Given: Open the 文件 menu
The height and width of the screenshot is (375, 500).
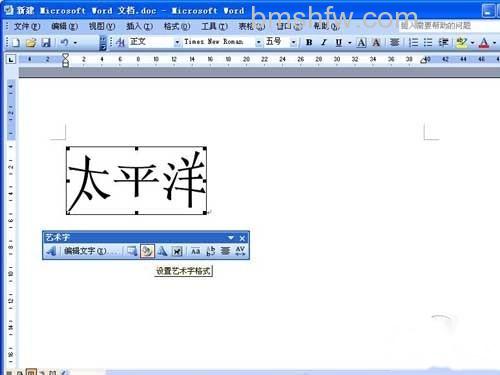Looking at the screenshot, I should (27, 26).
